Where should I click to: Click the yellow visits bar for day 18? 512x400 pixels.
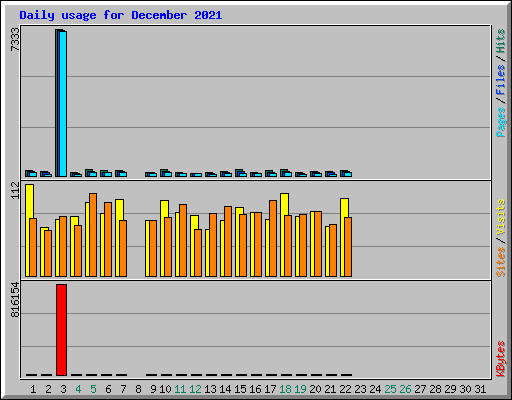coord(283,235)
